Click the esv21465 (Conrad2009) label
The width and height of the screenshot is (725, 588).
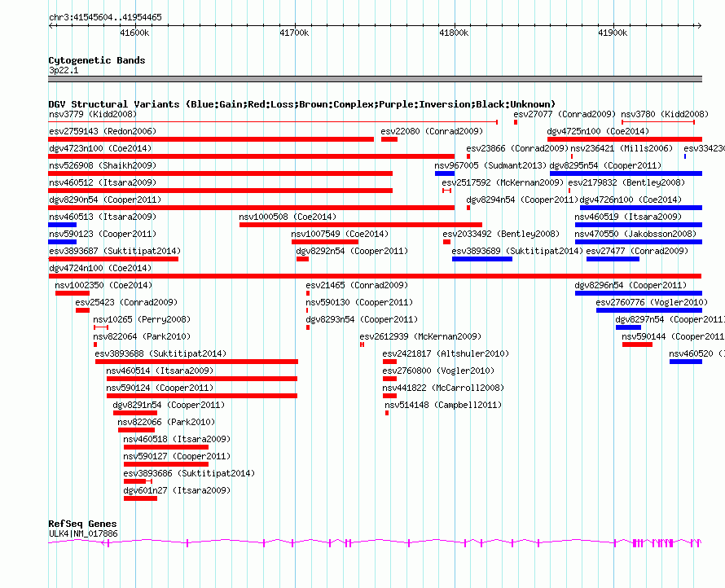[x=357, y=285]
